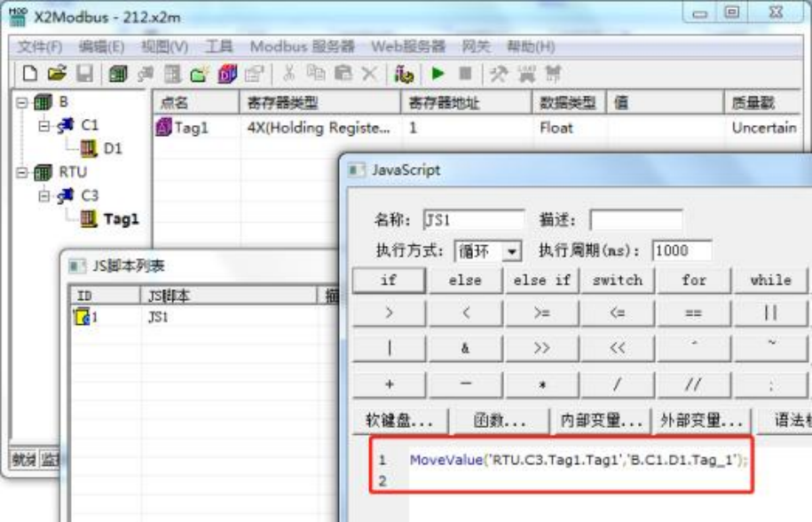This screenshot has width=812, height=522.
Task: Click the X2Modbus title bar app icon
Action: (x=18, y=17)
